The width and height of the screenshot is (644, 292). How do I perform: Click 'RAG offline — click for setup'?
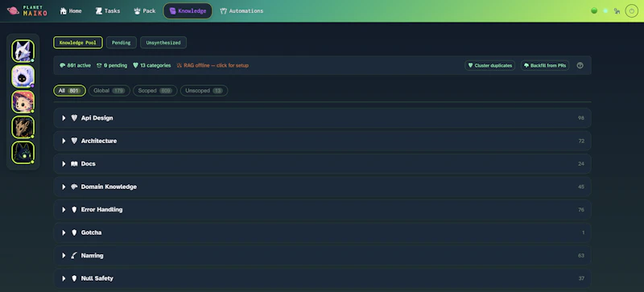[x=213, y=65]
